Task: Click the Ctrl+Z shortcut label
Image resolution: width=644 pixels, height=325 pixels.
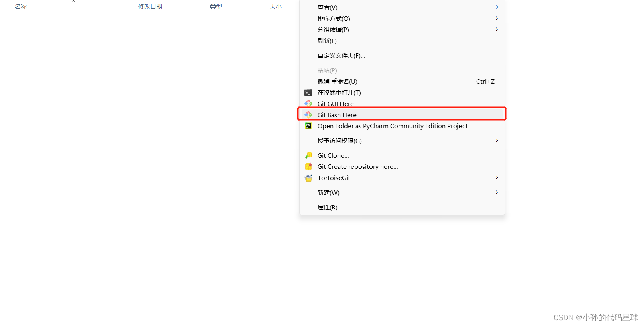Action: (485, 81)
